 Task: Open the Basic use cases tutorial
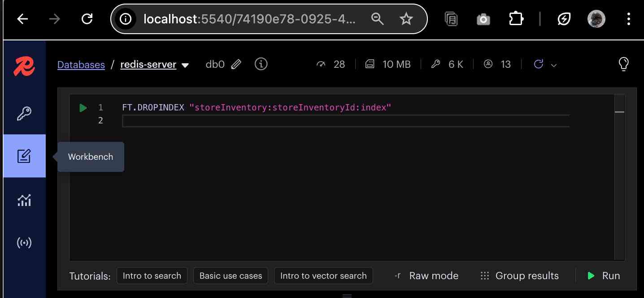[231, 276]
